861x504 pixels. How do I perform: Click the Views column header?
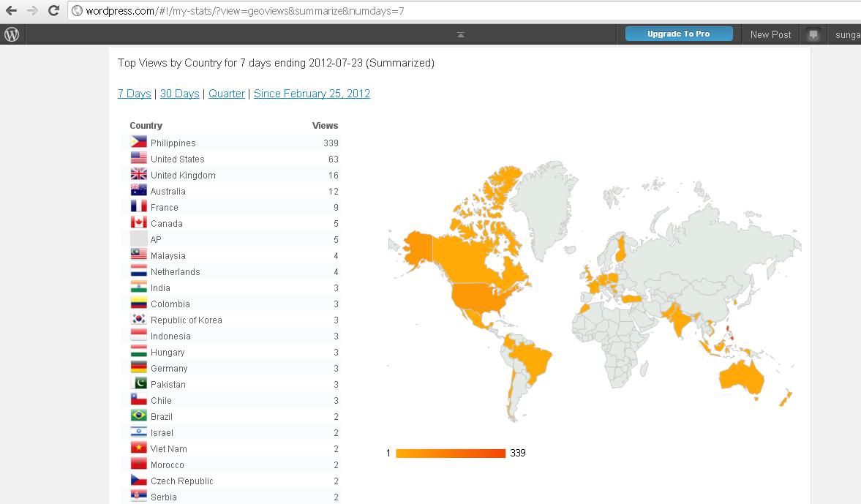click(x=325, y=126)
